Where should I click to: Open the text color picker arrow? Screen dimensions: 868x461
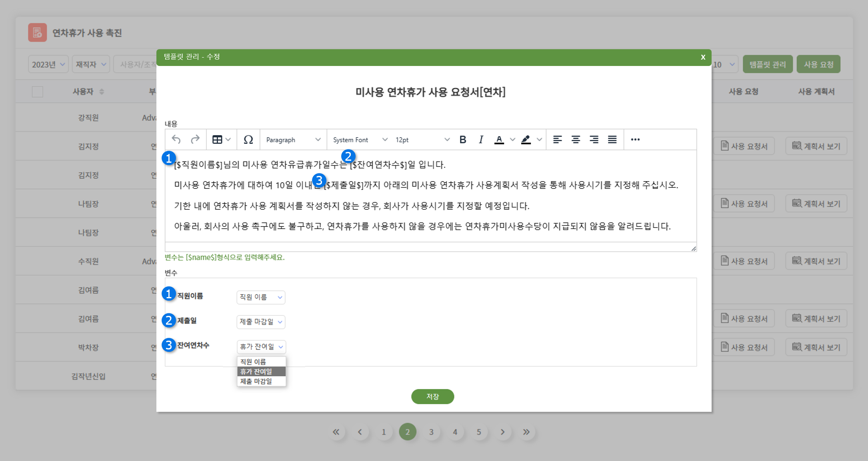(512, 140)
